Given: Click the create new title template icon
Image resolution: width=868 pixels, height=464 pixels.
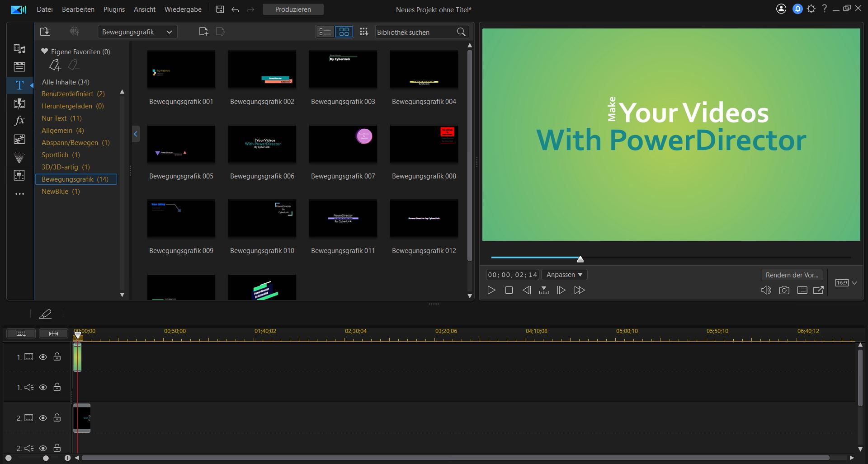Looking at the screenshot, I should pyautogui.click(x=203, y=32).
